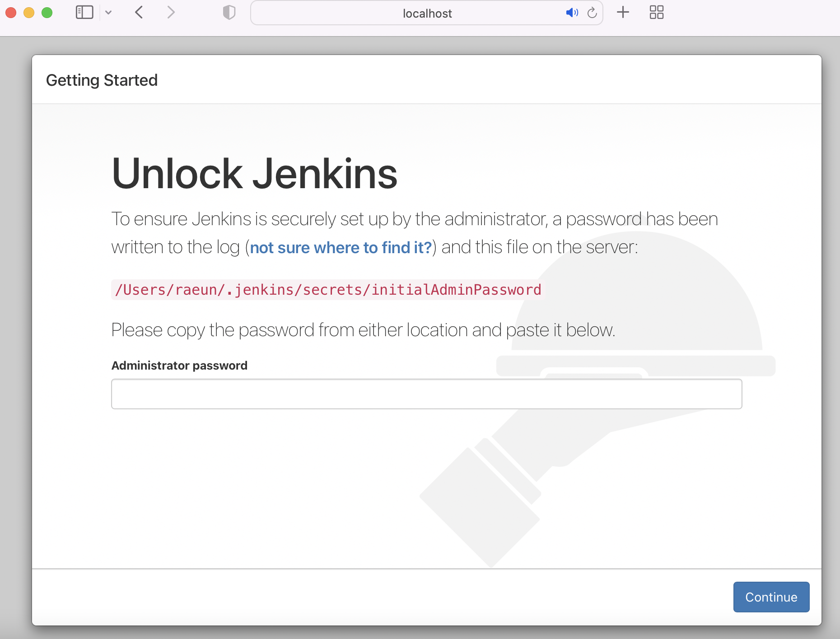Click the initialAdminPassword file path text
This screenshot has height=639, width=840.
(x=328, y=289)
